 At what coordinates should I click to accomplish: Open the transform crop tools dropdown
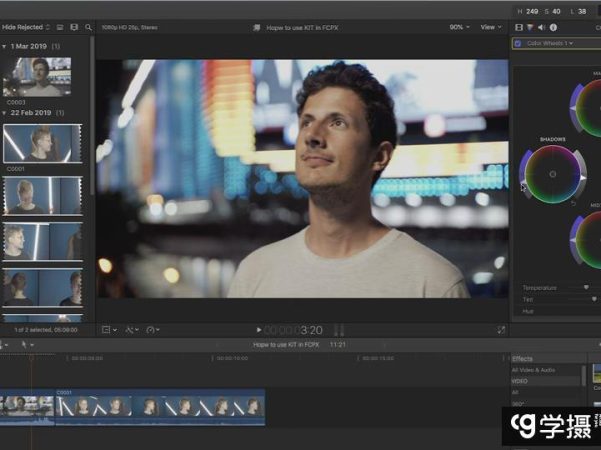click(109, 330)
